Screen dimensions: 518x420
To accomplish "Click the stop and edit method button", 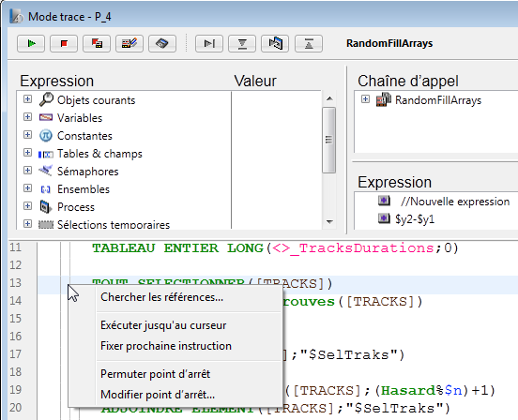I will (x=97, y=43).
